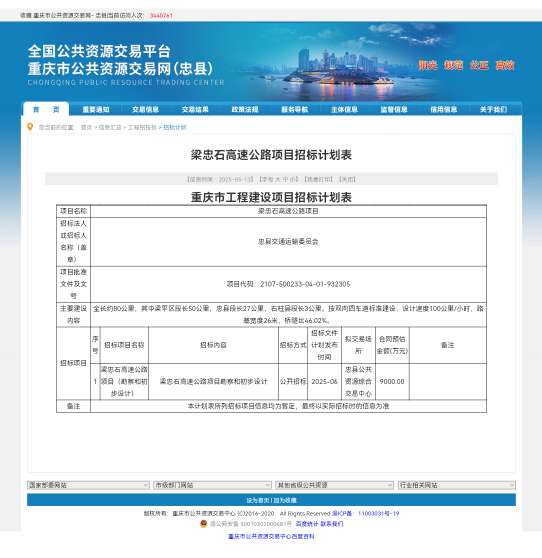Click the 招标内容 column header
The width and height of the screenshot is (542, 558).
pos(213,345)
